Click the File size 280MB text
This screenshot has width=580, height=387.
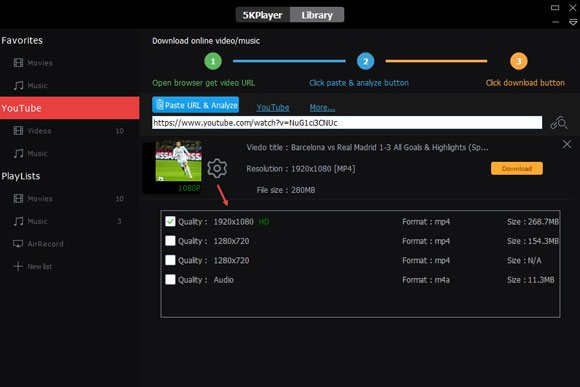pos(286,190)
